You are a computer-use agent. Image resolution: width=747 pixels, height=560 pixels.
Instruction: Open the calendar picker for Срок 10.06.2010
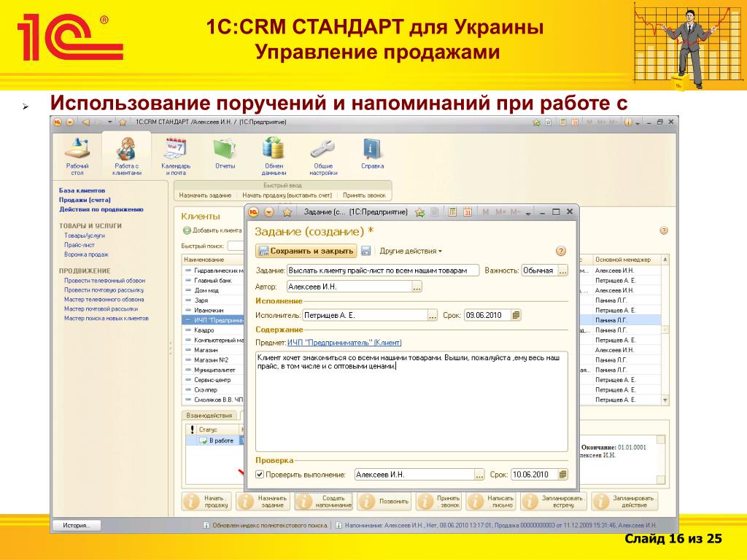562,474
